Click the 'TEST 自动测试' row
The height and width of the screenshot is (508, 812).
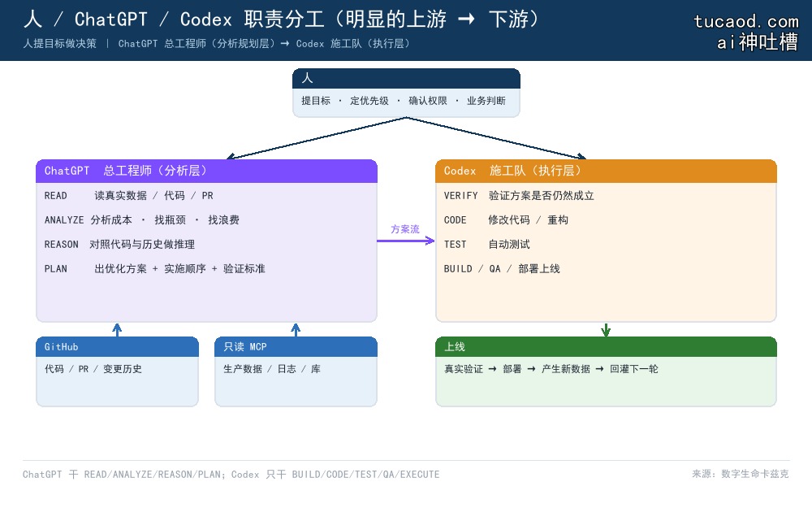486,244
